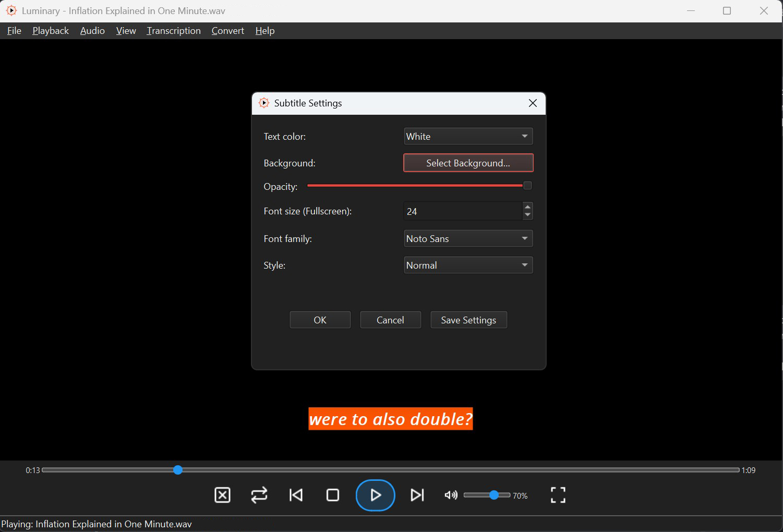
Task: Mute audio using the speaker icon
Action: click(451, 495)
